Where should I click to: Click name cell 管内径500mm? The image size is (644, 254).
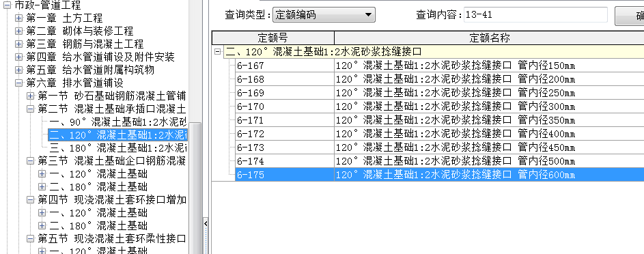(489, 161)
